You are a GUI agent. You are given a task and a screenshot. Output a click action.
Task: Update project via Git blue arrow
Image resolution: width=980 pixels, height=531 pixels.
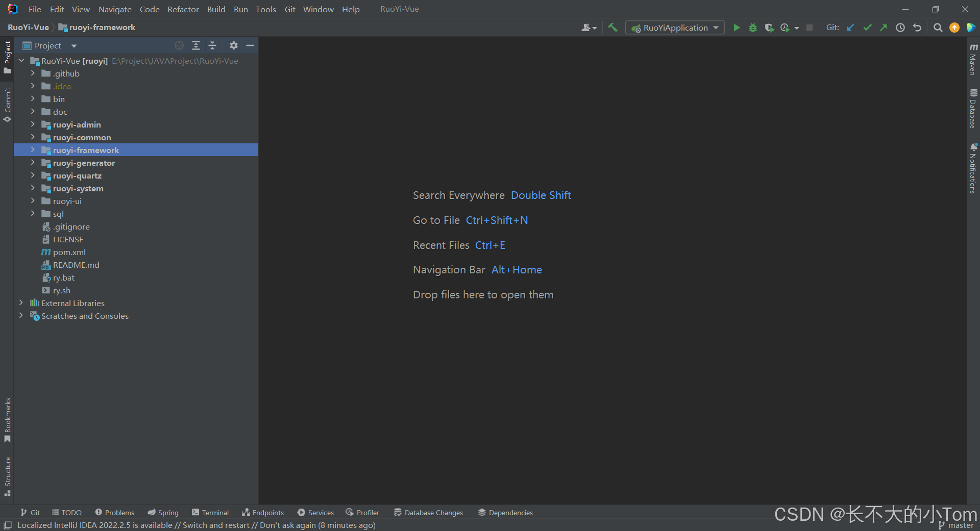click(x=850, y=28)
